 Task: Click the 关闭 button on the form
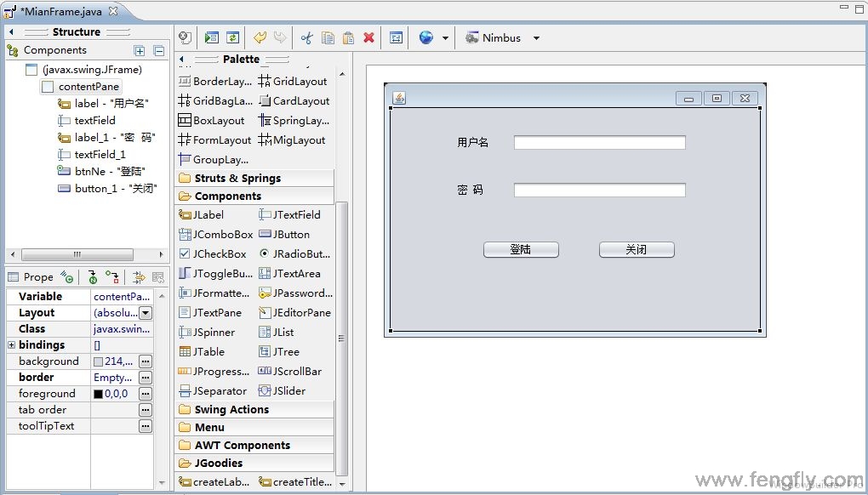pyautogui.click(x=637, y=249)
